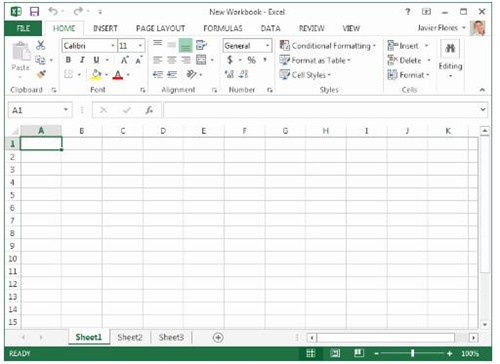Cut selection with the scissors icon
Screen dimensions: 500x364
tap(41, 45)
